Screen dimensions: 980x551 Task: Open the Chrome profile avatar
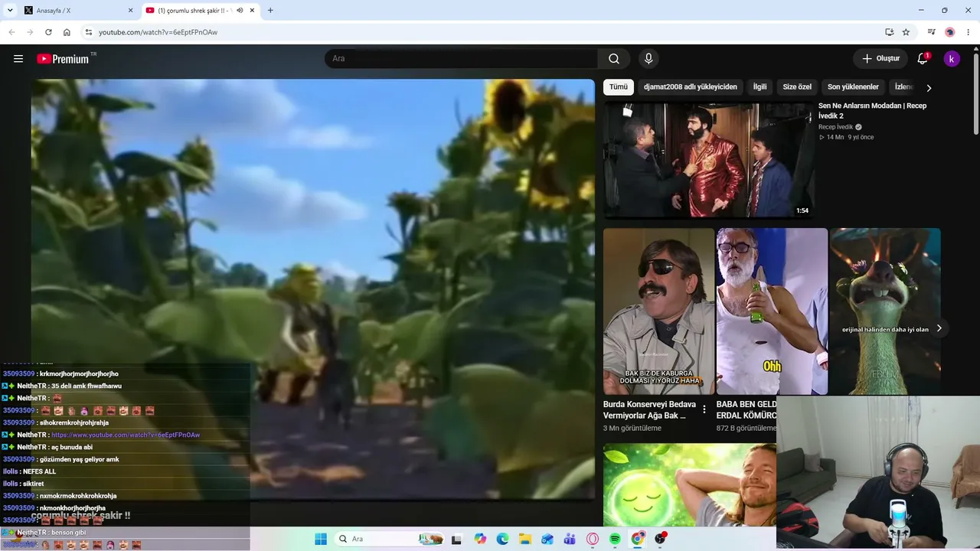point(949,32)
